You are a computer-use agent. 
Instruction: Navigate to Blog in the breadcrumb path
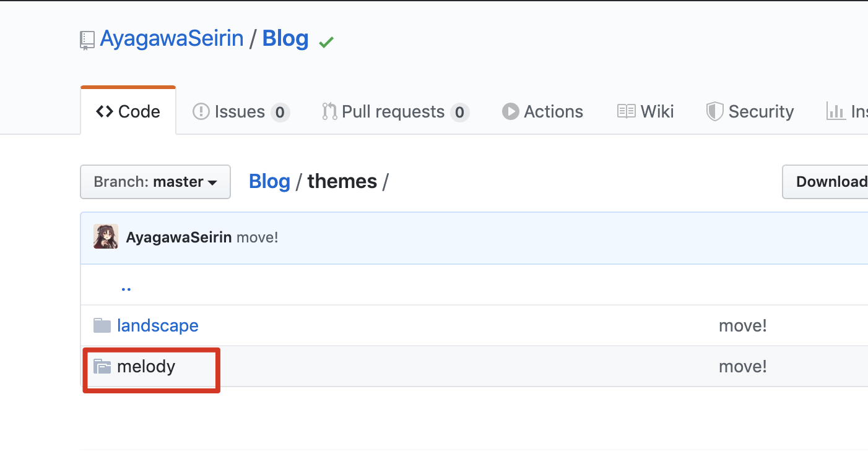click(x=269, y=181)
